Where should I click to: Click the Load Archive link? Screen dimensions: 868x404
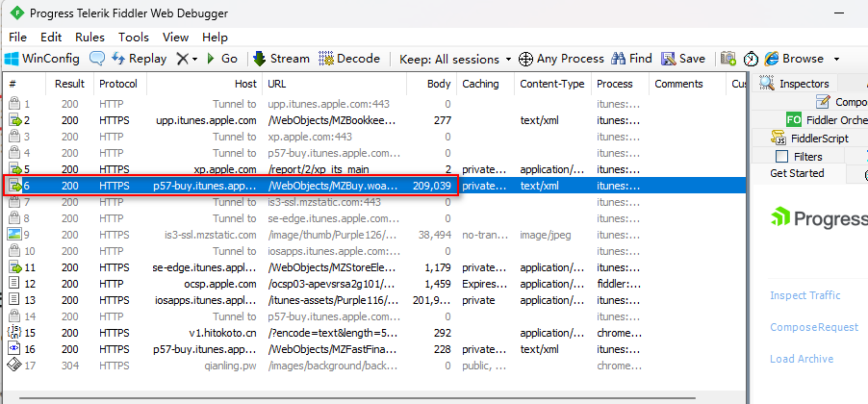(802, 359)
